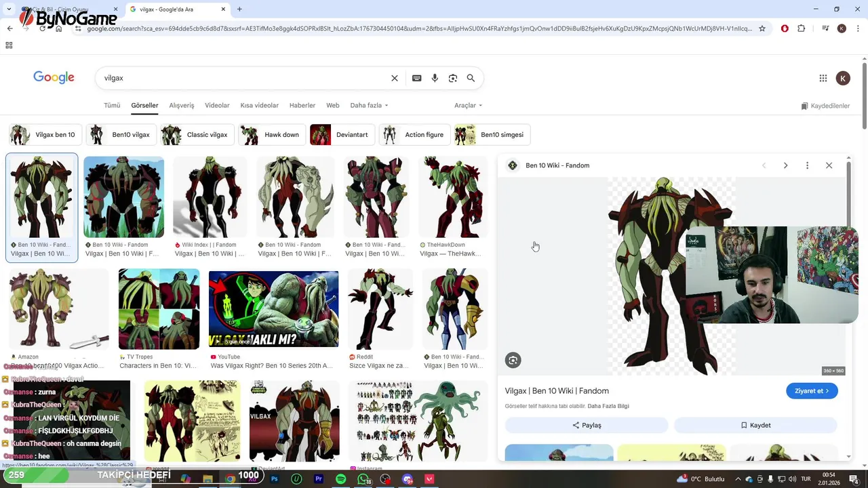Screen dimensions: 868x488
Task: Open the YouTube Was Vilgax Right thumbnail
Action: [273, 309]
